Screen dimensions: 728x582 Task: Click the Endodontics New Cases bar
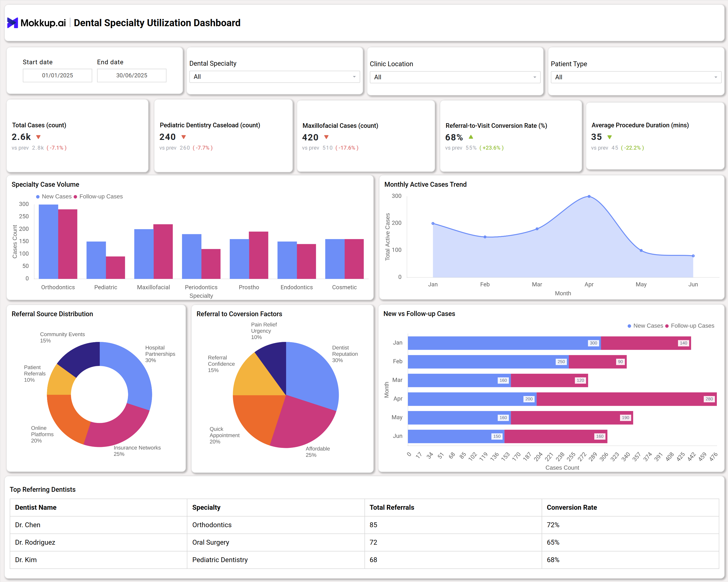coord(287,260)
